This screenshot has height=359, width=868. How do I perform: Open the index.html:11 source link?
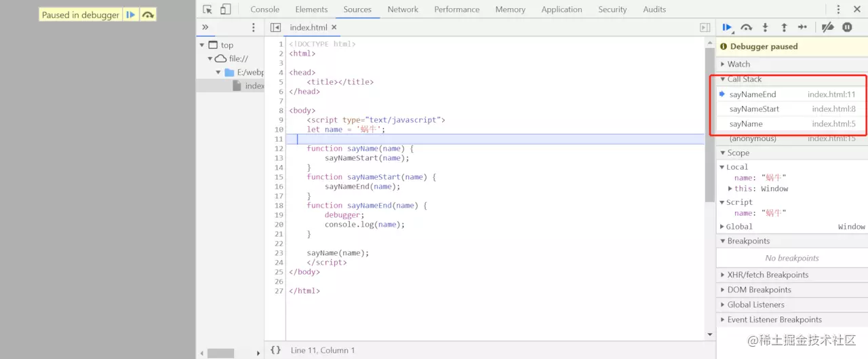(x=831, y=94)
